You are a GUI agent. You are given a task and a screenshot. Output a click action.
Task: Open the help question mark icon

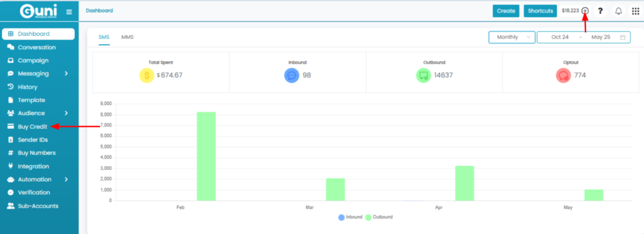pos(600,11)
